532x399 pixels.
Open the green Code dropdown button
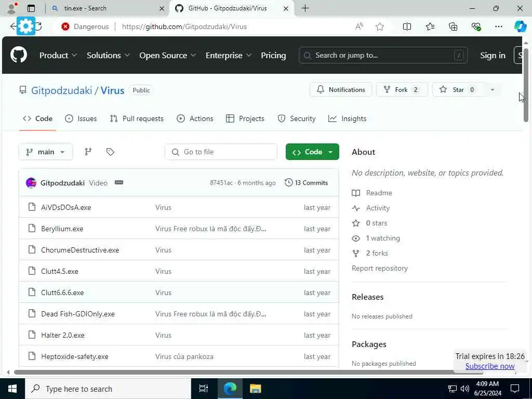point(312,152)
